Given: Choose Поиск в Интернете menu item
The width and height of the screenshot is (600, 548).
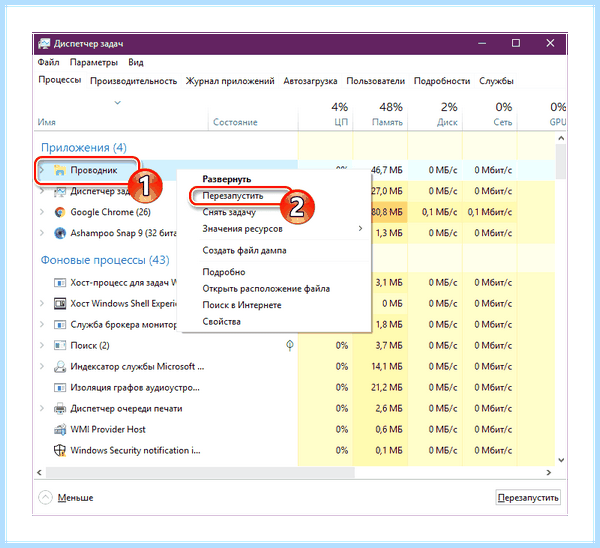Looking at the screenshot, I should click(x=241, y=305).
